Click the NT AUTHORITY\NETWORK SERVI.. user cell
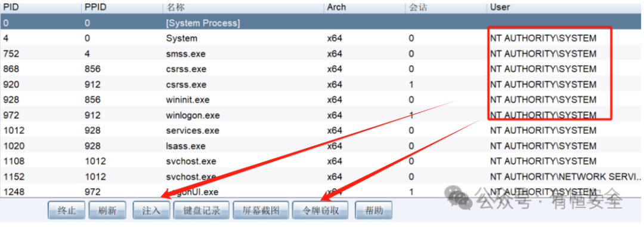The height and width of the screenshot is (227, 644). point(565,177)
